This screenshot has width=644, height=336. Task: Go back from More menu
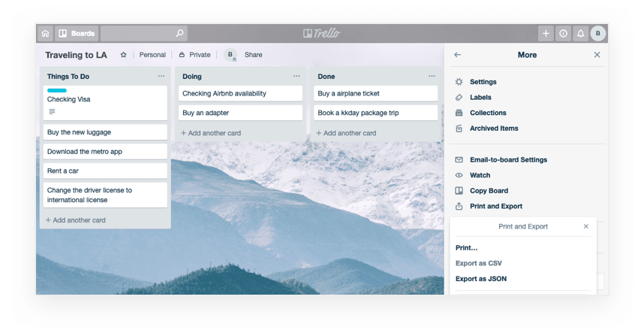[458, 55]
